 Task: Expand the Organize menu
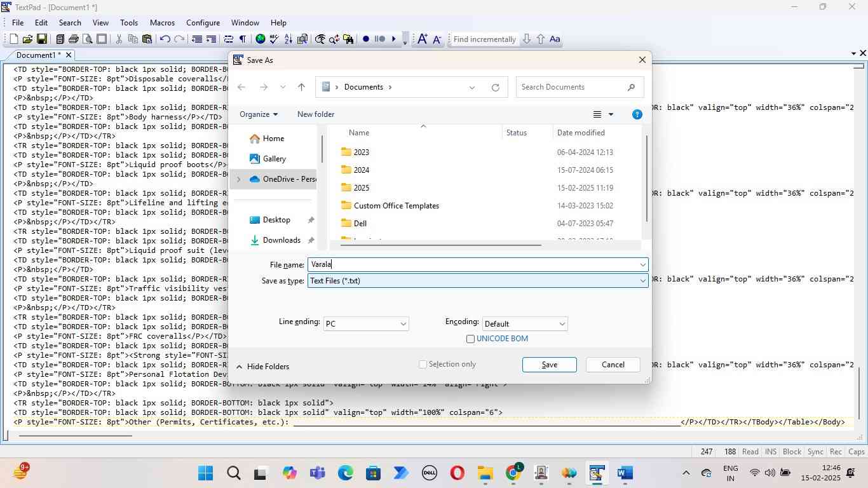click(x=259, y=114)
